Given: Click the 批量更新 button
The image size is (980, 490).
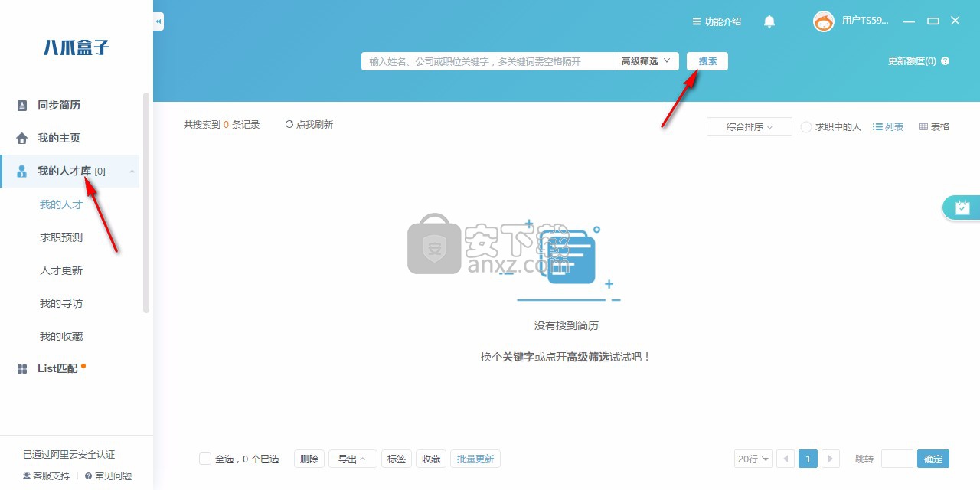Looking at the screenshot, I should coord(475,459).
